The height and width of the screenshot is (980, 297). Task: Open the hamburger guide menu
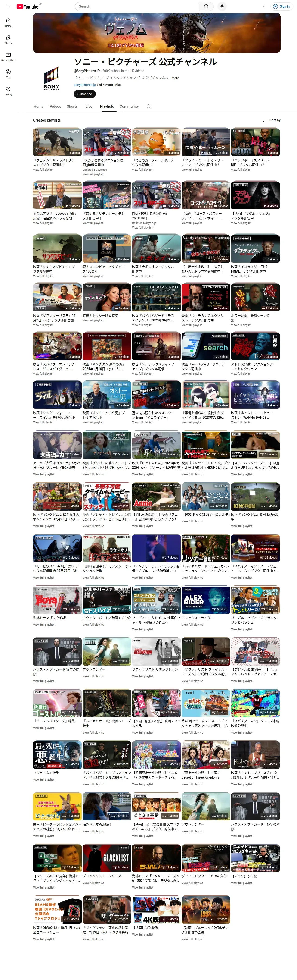click(8, 6)
